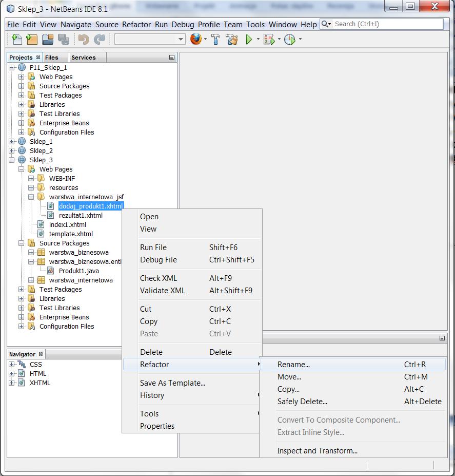455x476 pixels.
Task: Click the WEB-INF folder icon
Action: click(41, 178)
